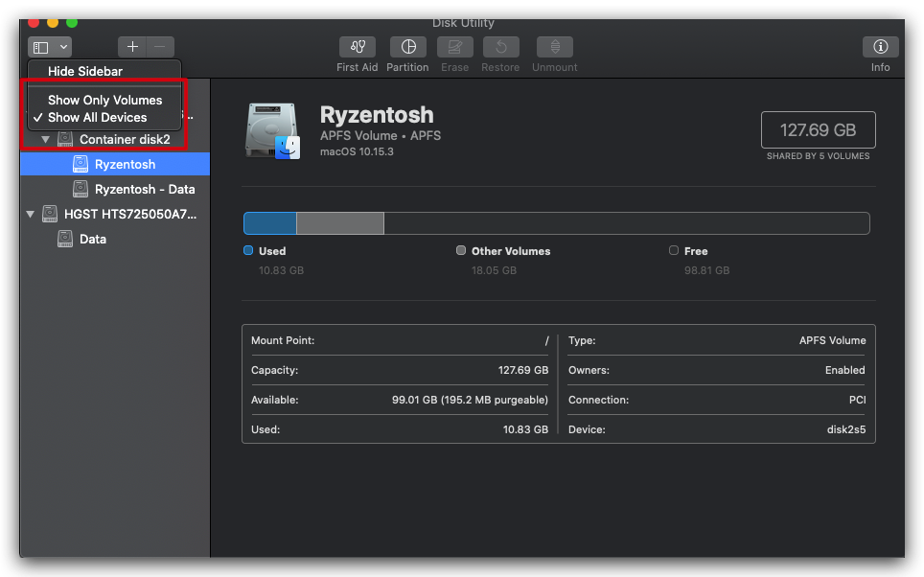924x577 pixels.
Task: Click the "10.83 GB" value under Used legend
Action: (x=281, y=270)
